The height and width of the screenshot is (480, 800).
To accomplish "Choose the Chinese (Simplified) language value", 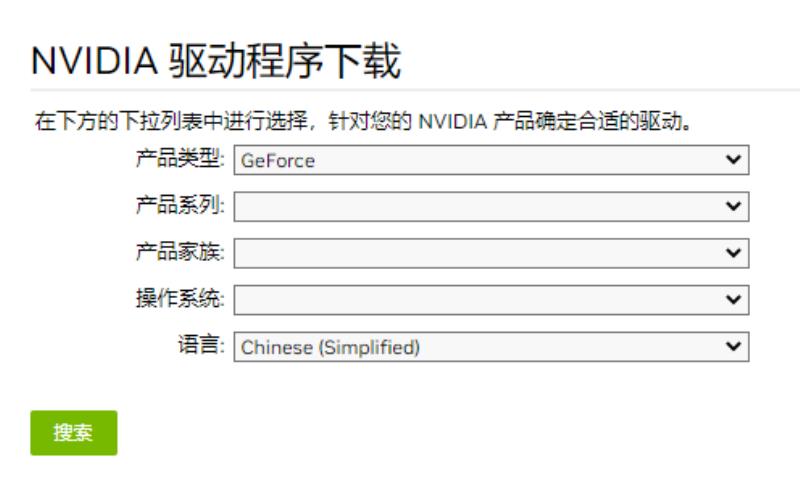I will point(330,347).
